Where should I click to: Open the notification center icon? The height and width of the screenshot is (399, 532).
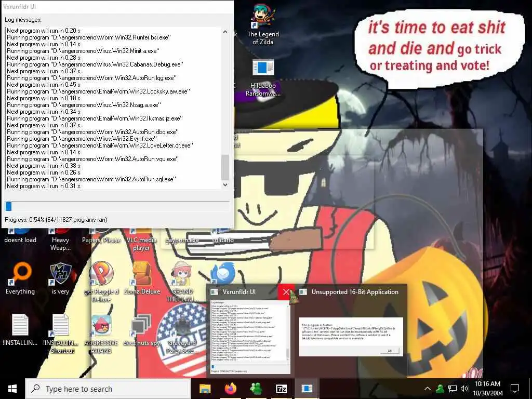[515, 389]
